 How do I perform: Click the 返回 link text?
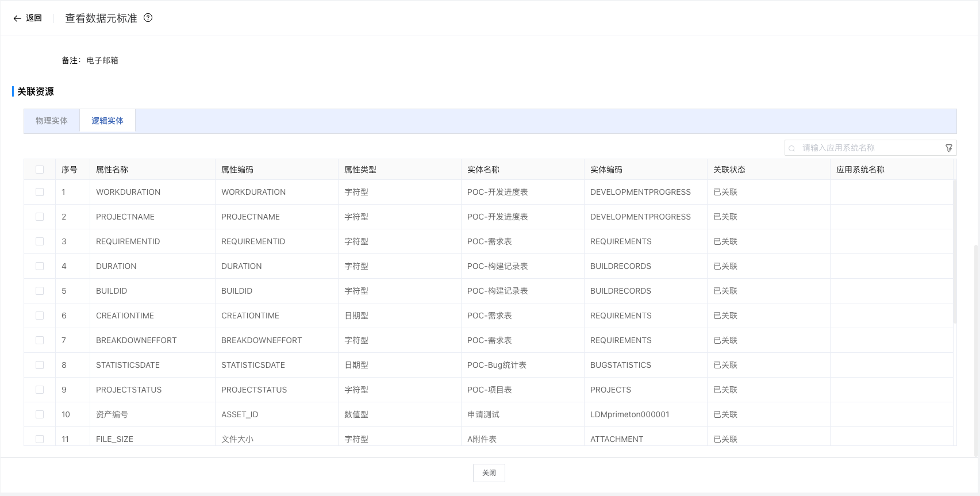[34, 18]
